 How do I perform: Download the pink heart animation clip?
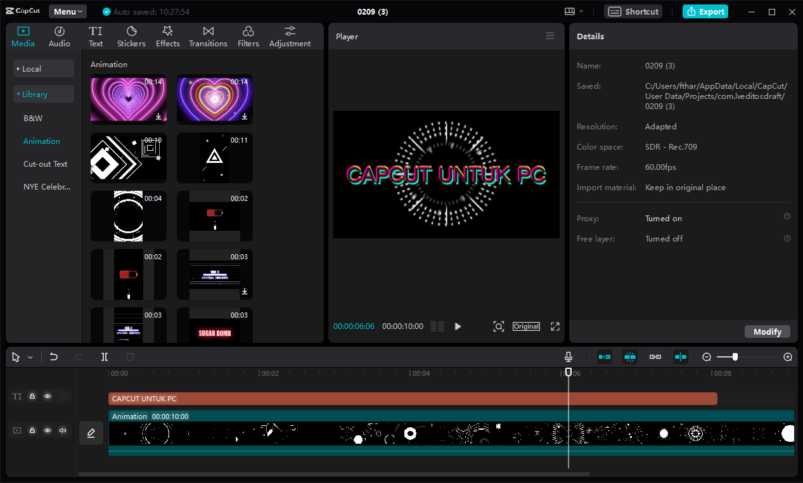(x=159, y=117)
